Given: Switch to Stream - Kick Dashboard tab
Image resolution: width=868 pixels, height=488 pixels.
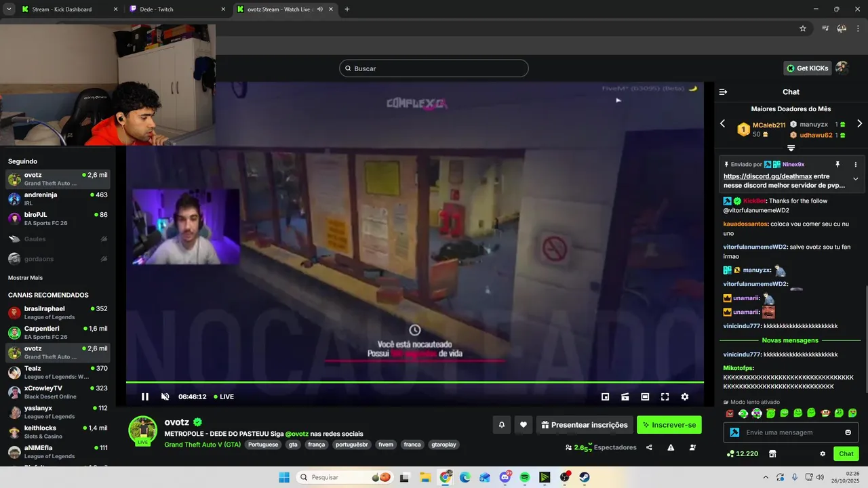Looking at the screenshot, I should tap(70, 9).
